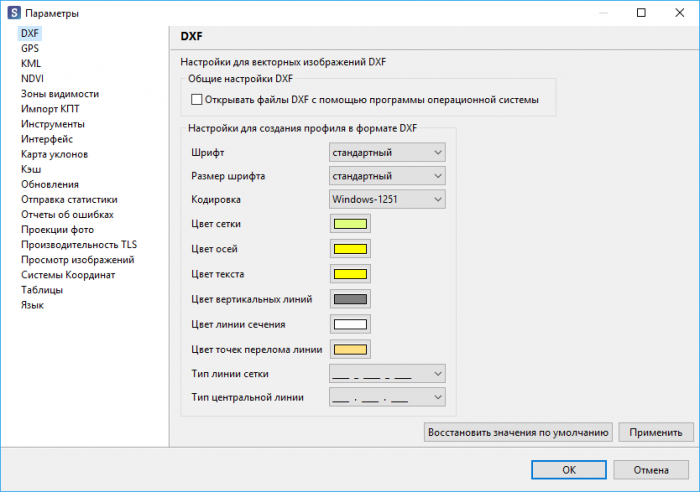Confirm with the OK button
This screenshot has height=492, width=700.
tap(569, 470)
